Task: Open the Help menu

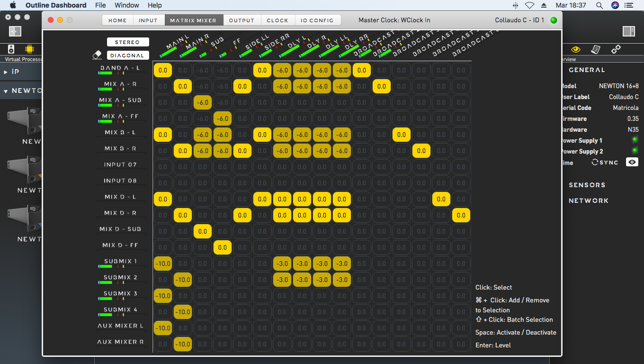Action: click(155, 5)
